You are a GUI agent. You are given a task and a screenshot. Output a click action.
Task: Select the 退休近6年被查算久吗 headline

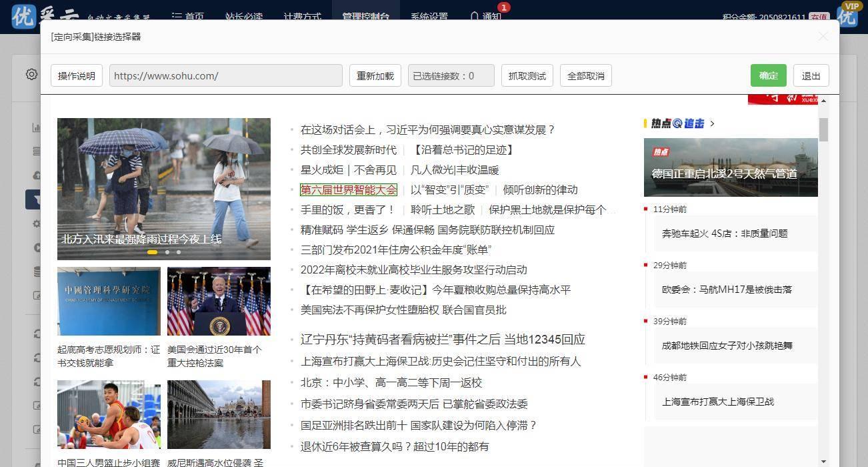(395, 446)
